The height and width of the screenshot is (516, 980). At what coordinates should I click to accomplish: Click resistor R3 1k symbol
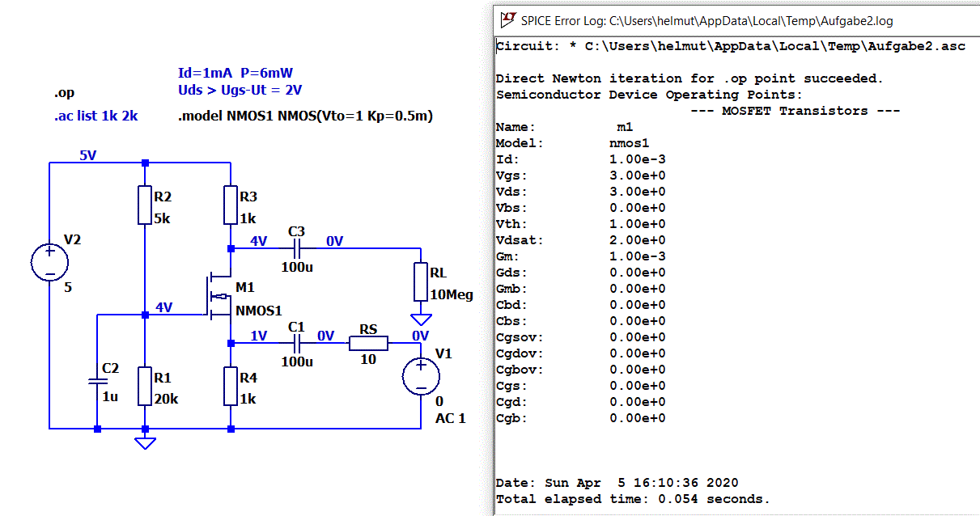tap(231, 206)
